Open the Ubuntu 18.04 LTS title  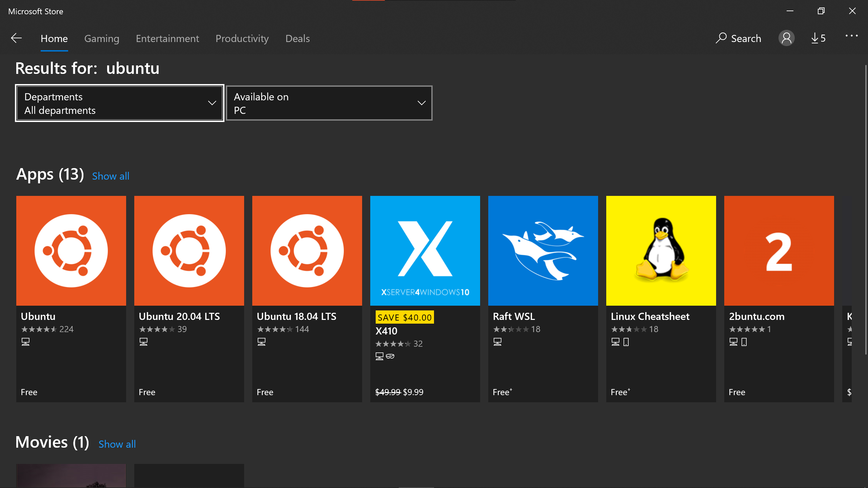coord(297,317)
